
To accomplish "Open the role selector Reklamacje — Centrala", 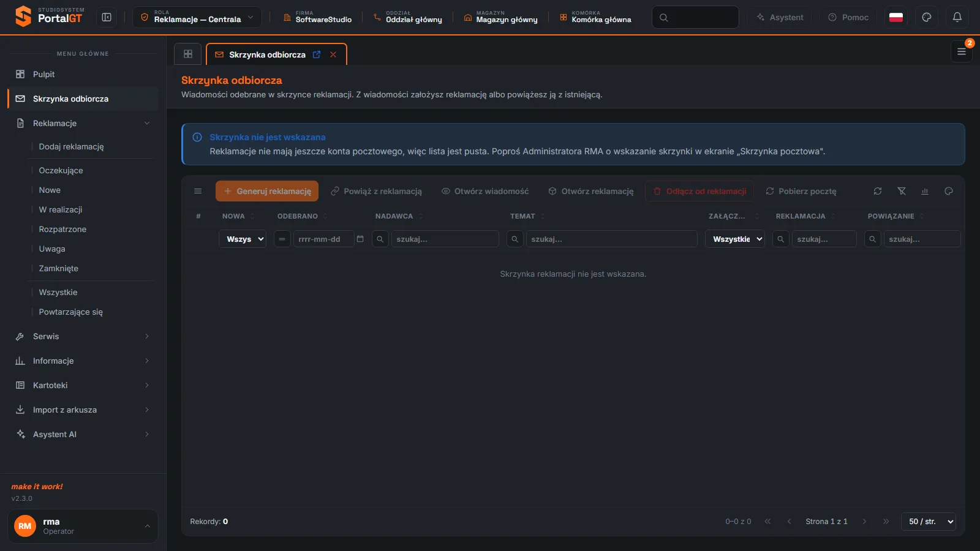I will click(x=197, y=17).
